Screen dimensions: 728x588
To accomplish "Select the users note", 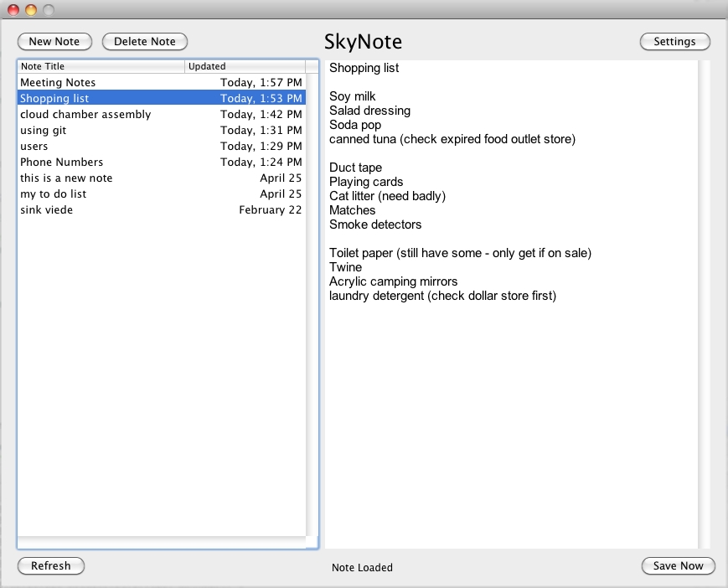I will tap(162, 146).
